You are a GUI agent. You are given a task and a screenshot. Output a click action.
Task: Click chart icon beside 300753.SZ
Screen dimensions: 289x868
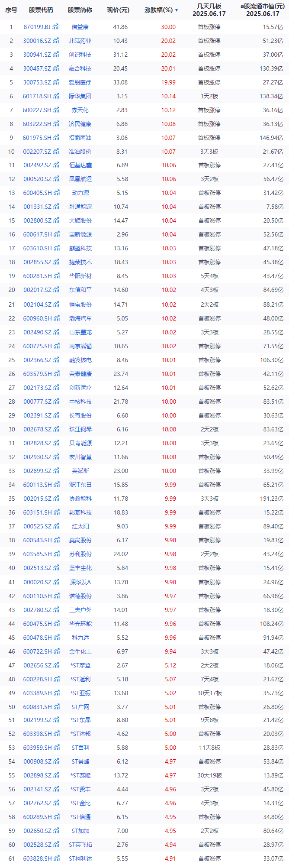(x=56, y=82)
